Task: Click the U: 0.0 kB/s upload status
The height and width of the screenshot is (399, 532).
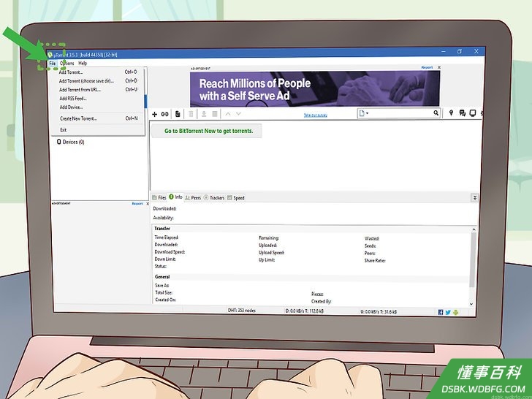Action: coord(379,311)
